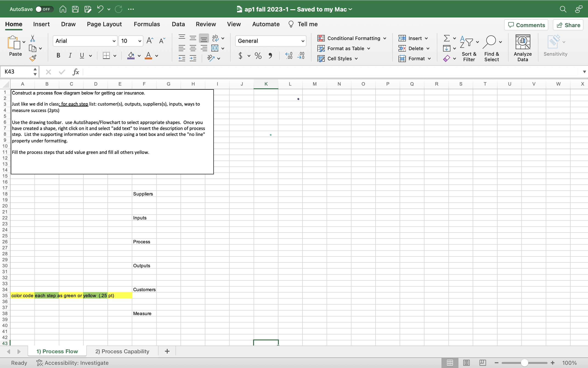
Task: Click Accessibility: Investigate in status bar
Action: pyautogui.click(x=72, y=363)
